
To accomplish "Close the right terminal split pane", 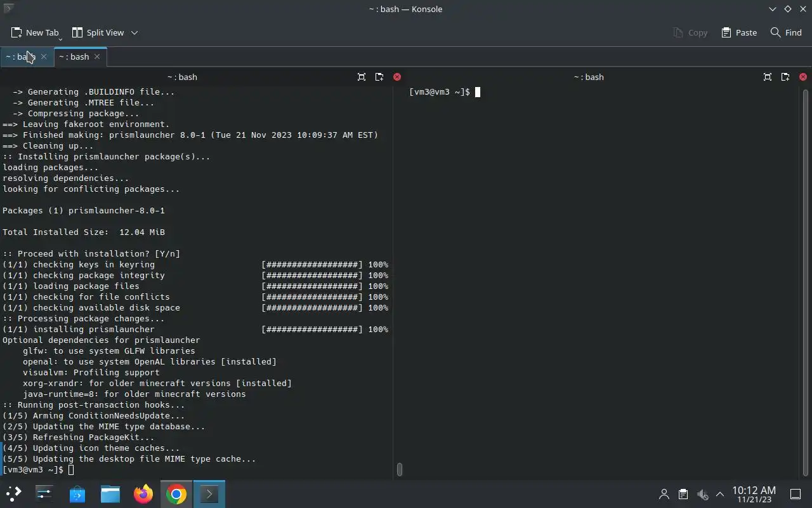I will point(803,77).
